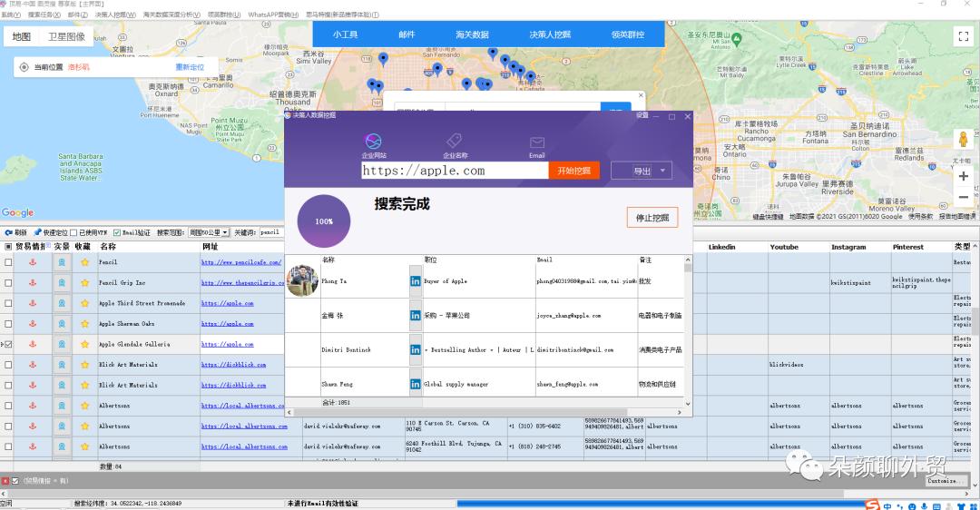Viewport: 980px width, 510px height.
Task: Click the 重新定位 link
Action: [x=190, y=67]
